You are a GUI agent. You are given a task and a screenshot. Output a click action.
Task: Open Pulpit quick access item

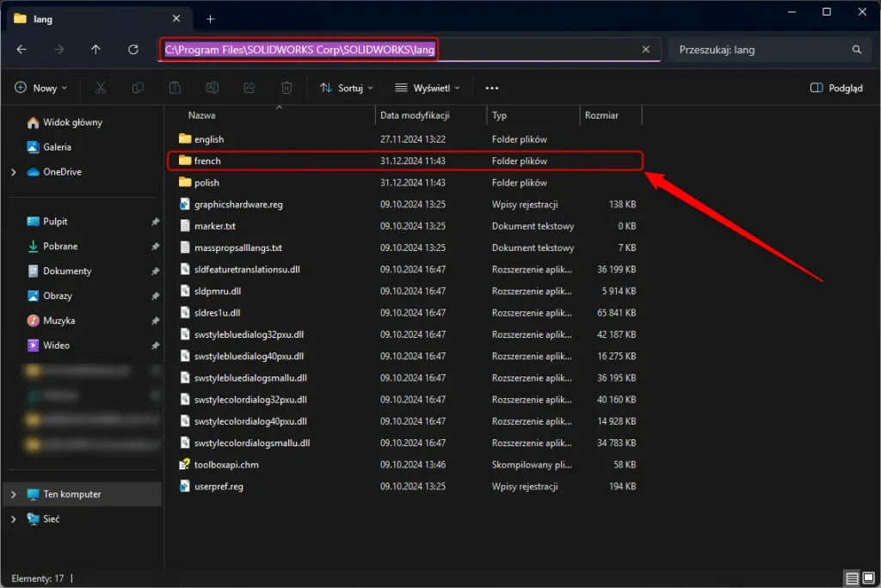coord(47,221)
